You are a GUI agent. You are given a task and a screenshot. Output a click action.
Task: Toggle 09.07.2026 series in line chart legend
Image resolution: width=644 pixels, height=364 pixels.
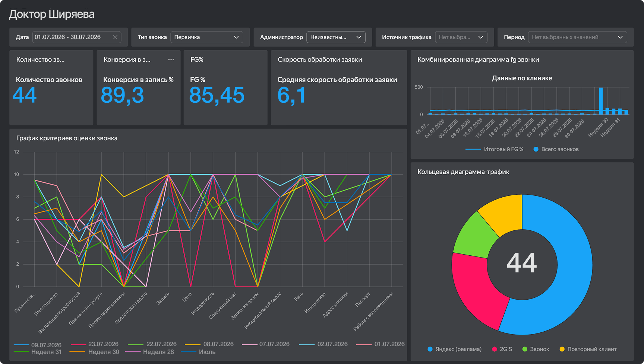pos(37,345)
